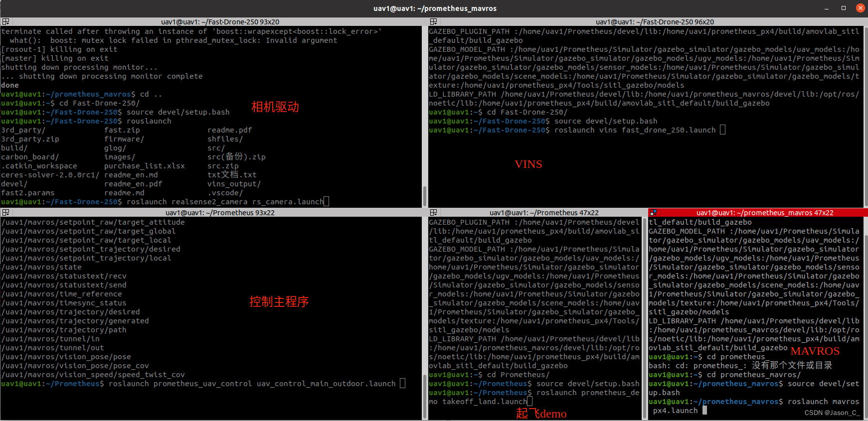Screen dimensions: 868x421
Task: Click the grid icon of the Fast-Drone-250 96x20 pane
Action: click(433, 22)
